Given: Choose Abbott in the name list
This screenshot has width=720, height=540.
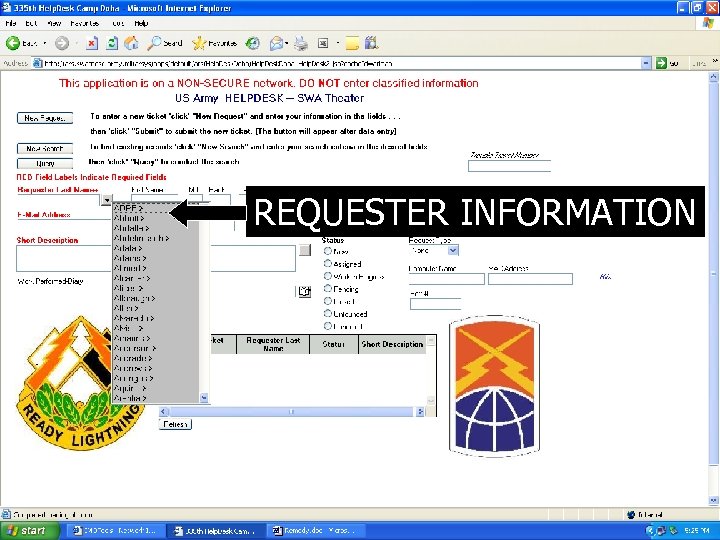Looking at the screenshot, I should click(129, 218).
